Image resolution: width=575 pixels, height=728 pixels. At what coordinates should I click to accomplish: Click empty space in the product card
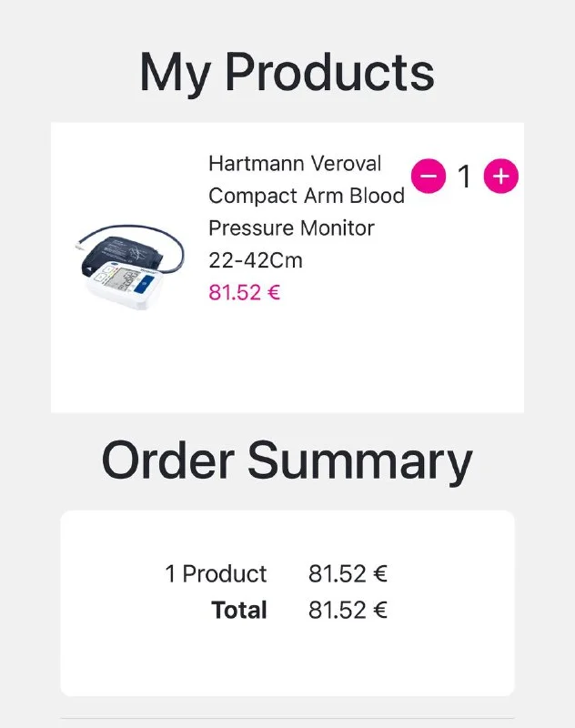pos(364,364)
